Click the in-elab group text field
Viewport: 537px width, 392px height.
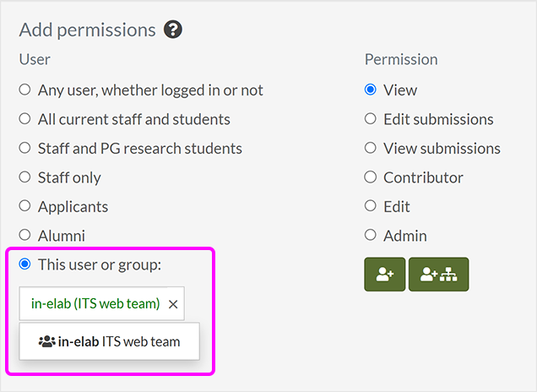click(95, 304)
